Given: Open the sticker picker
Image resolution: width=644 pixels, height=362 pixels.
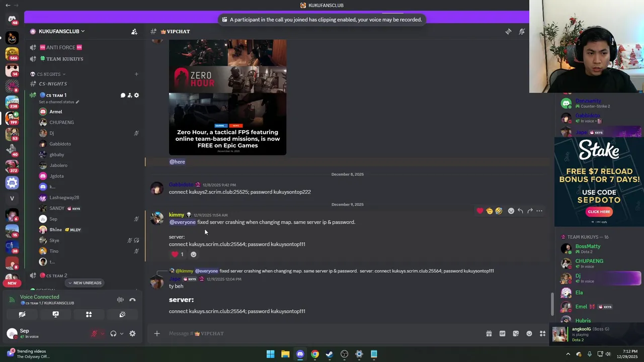Looking at the screenshot, I should (516, 333).
